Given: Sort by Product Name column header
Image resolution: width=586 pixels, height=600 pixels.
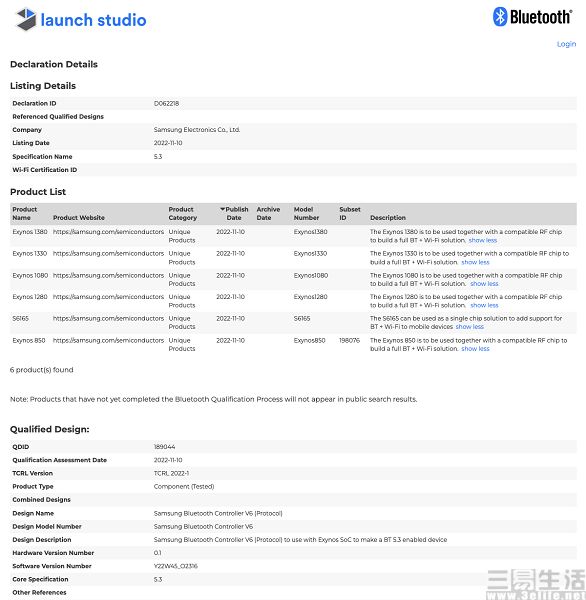Looking at the screenshot, I should point(24,214).
